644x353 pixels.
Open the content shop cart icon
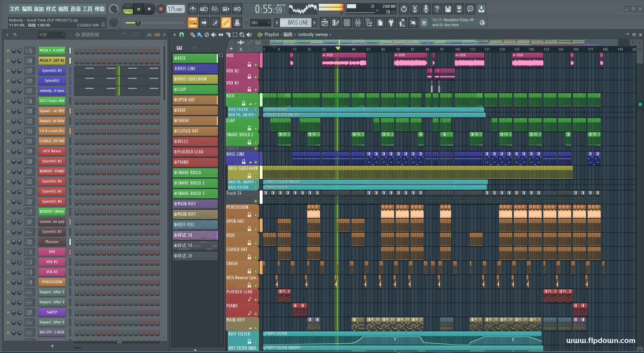(424, 23)
